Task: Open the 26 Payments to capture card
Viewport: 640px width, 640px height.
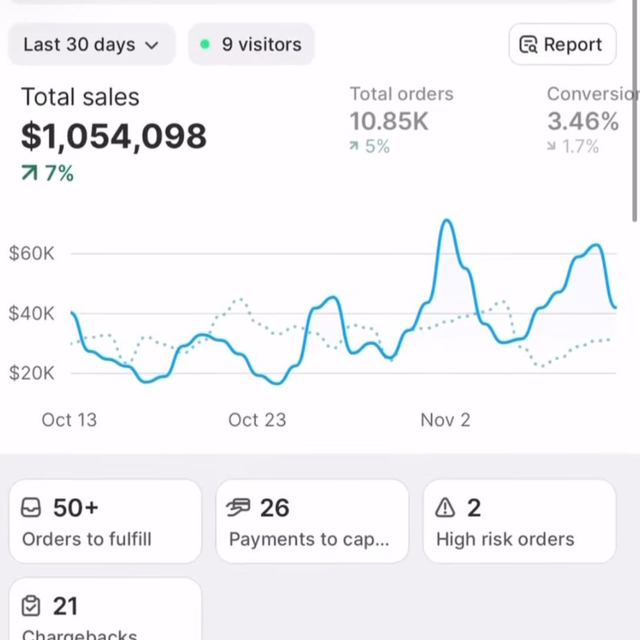Action: coord(312,522)
